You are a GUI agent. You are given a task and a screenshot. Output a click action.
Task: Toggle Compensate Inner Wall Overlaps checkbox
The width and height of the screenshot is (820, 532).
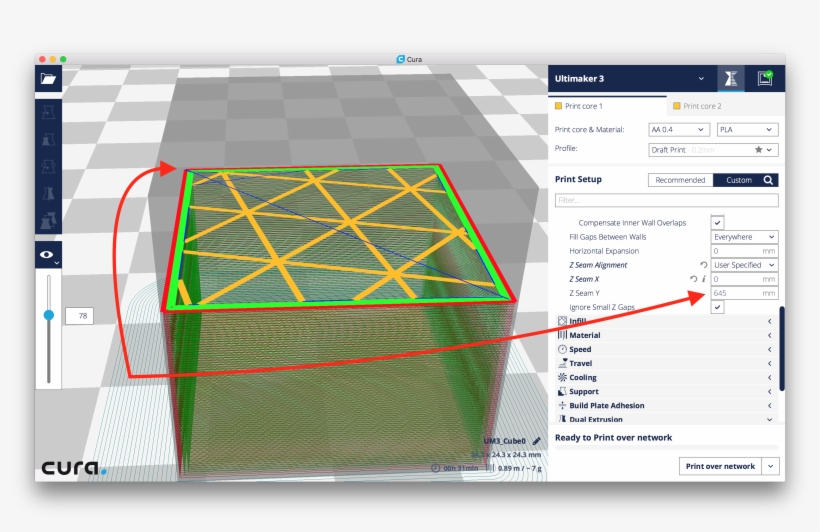tap(717, 222)
